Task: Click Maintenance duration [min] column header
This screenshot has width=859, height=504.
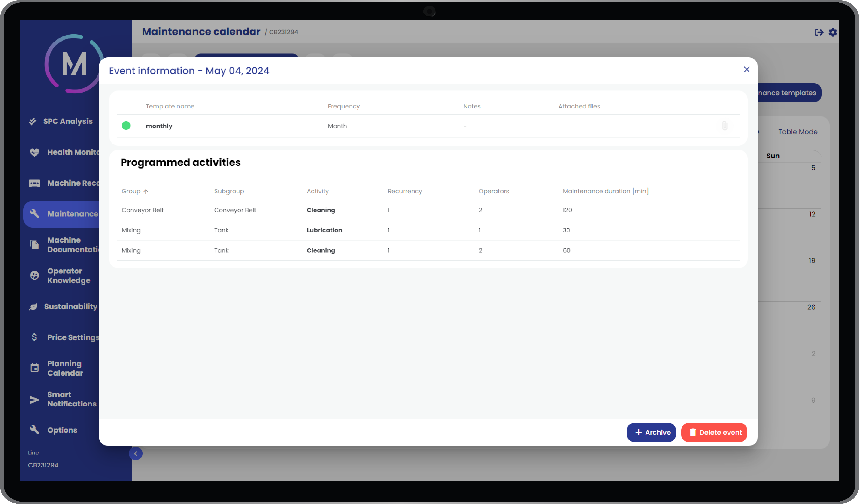Action: click(x=605, y=191)
